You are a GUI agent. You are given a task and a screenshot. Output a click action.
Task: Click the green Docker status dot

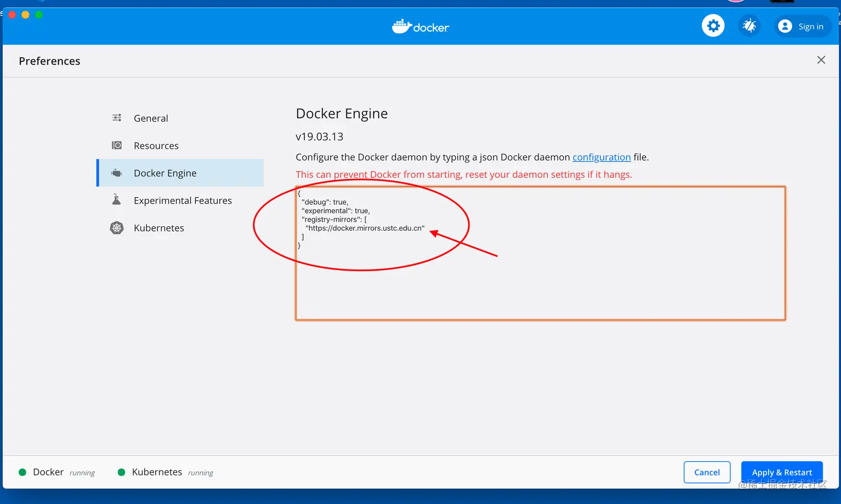pos(23,472)
